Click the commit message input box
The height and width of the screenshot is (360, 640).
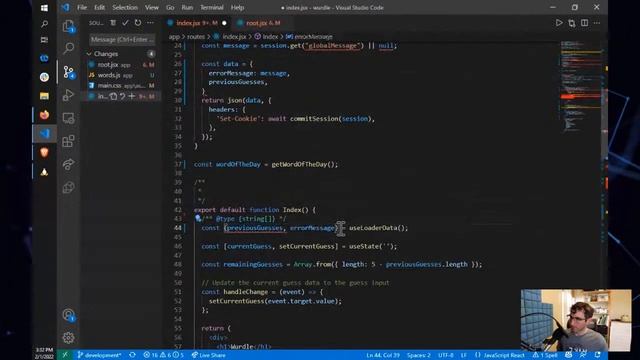coord(122,40)
